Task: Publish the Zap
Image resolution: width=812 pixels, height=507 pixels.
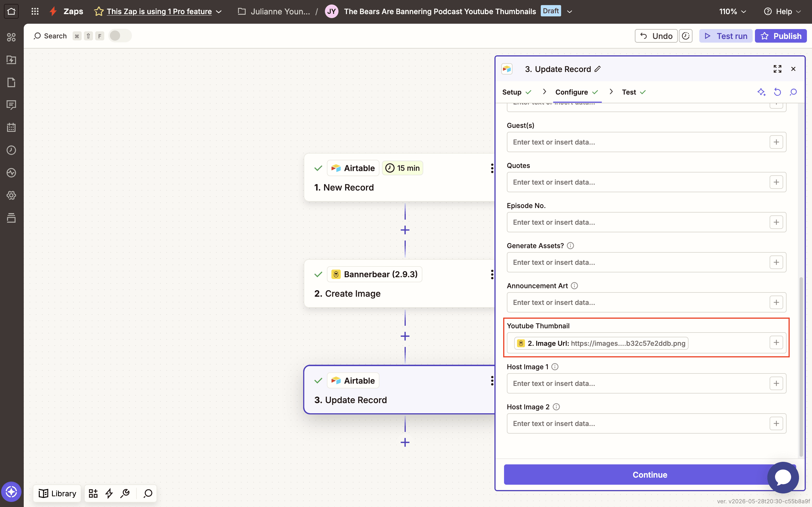Action: [781, 36]
